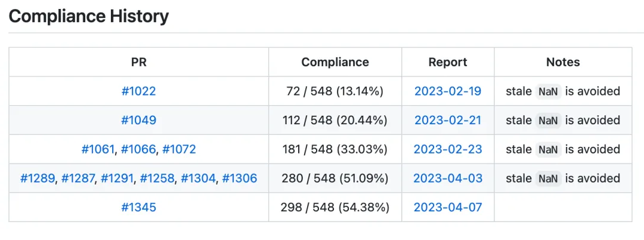Open the #1258 pull request
Image resolution: width=644 pixels, height=240 pixels.
pyautogui.click(x=157, y=179)
